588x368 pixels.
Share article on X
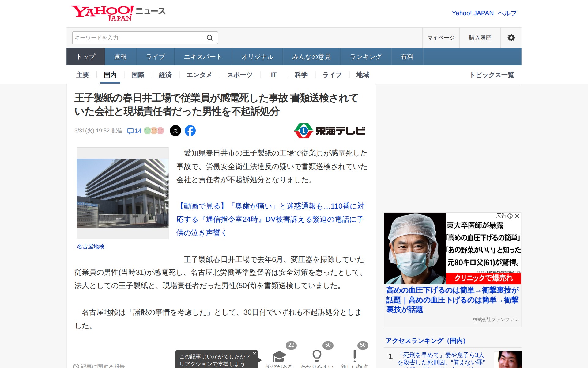coord(175,131)
